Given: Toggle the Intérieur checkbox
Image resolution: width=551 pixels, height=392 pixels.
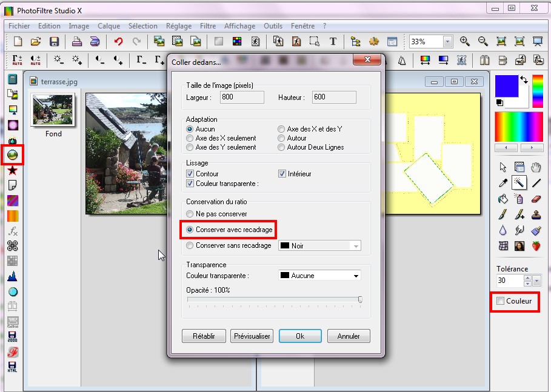Looking at the screenshot, I should [x=282, y=173].
